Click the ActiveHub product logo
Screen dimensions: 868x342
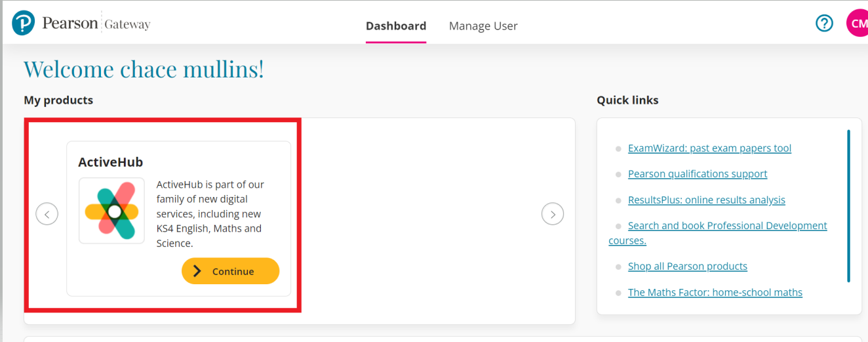(111, 211)
